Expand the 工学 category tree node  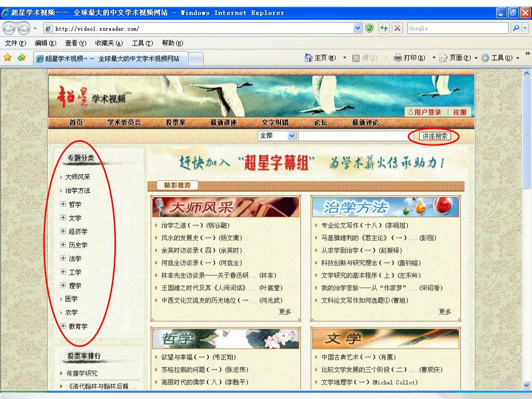click(63, 272)
